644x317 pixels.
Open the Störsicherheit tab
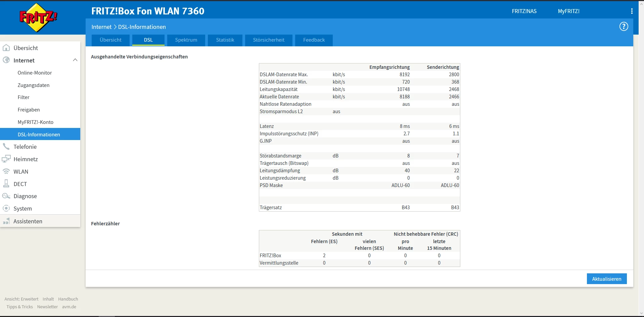269,40
